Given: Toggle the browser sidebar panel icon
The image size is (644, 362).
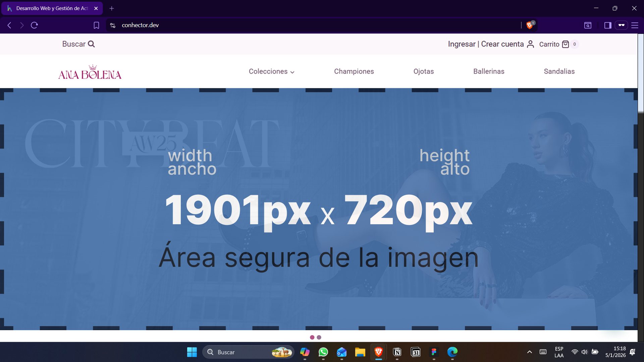Looking at the screenshot, I should pos(607,25).
